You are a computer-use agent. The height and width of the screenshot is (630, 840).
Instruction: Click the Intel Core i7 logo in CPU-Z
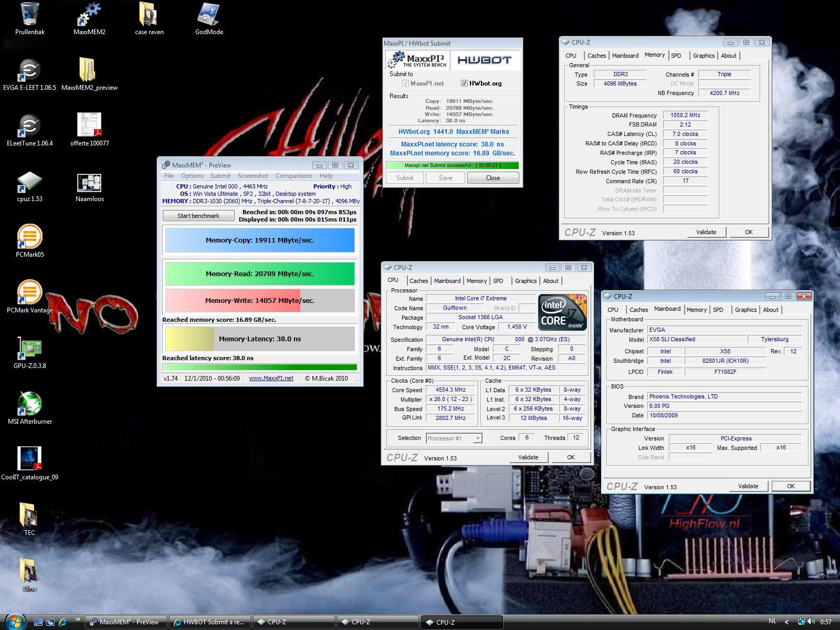[562, 312]
